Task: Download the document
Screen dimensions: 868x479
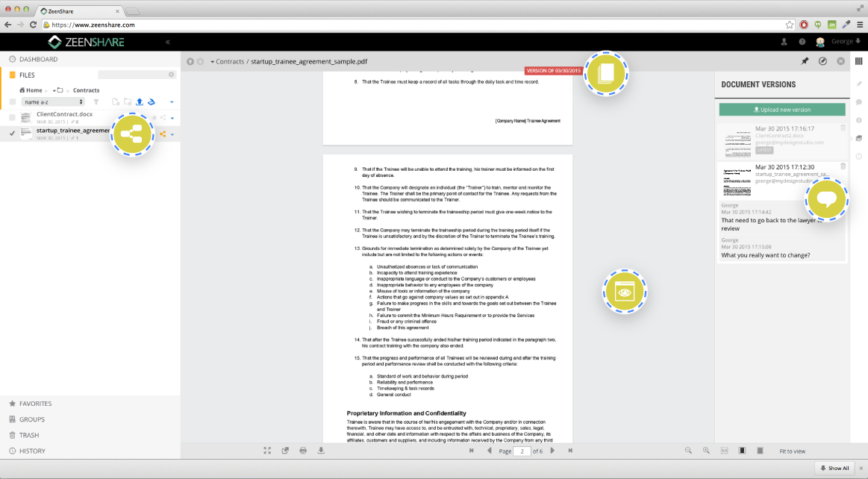Action: (x=321, y=451)
